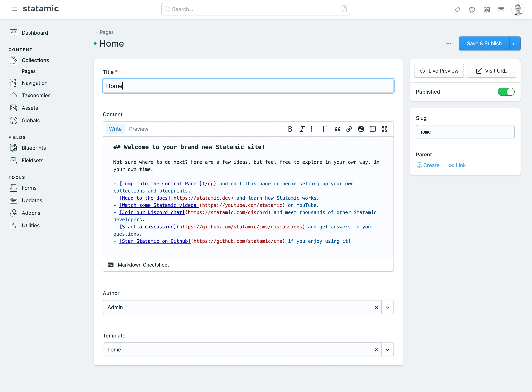Insert a table in editor
The image size is (532, 392).
(x=372, y=129)
